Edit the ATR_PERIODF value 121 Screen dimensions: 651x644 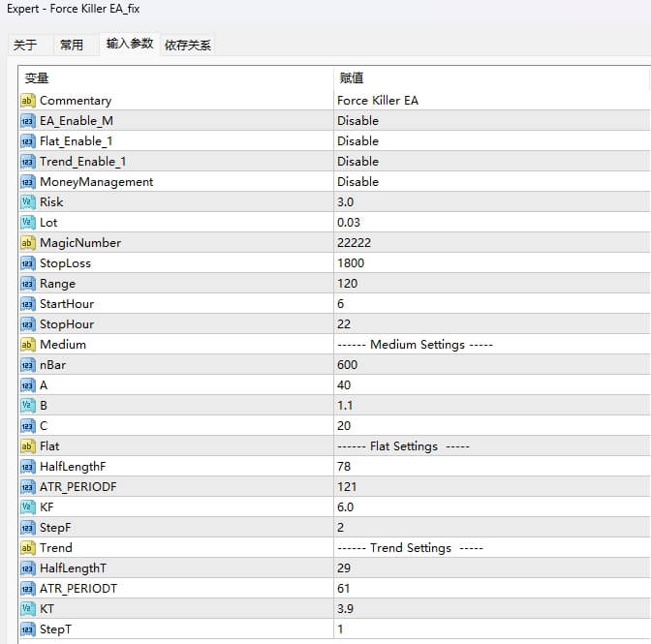click(x=492, y=487)
